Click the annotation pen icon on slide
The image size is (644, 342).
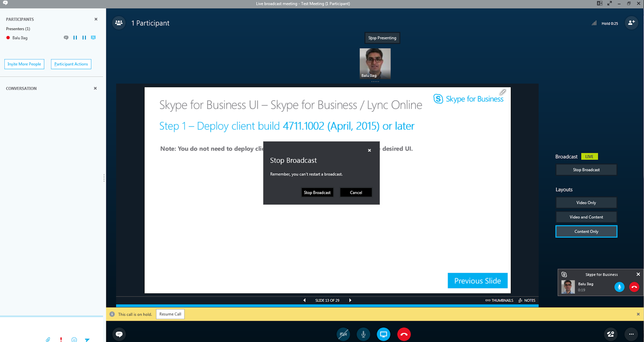(503, 92)
